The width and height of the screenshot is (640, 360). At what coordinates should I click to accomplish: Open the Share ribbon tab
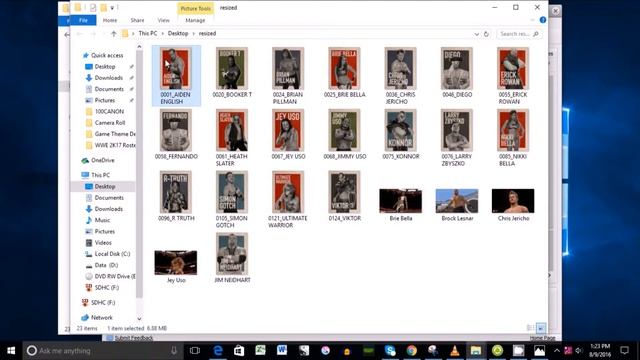coord(137,20)
